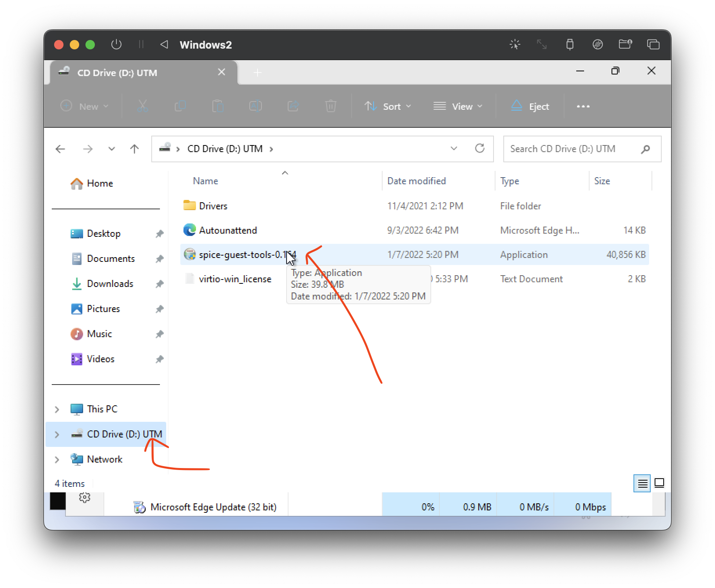Open the Sort dropdown

388,106
